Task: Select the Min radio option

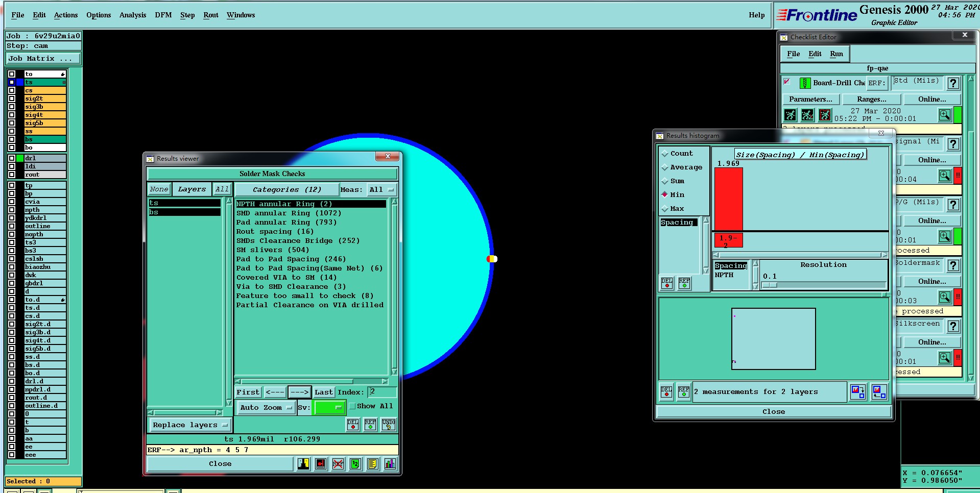Action: click(x=665, y=194)
